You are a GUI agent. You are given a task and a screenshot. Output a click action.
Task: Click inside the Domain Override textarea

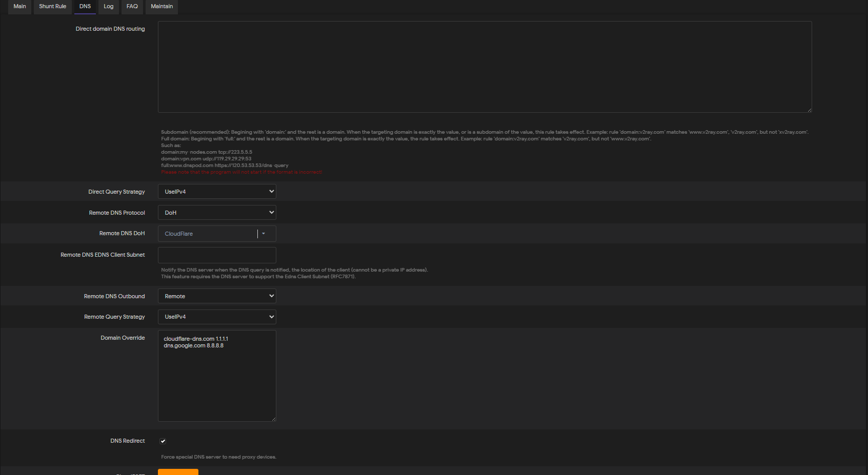click(x=217, y=376)
